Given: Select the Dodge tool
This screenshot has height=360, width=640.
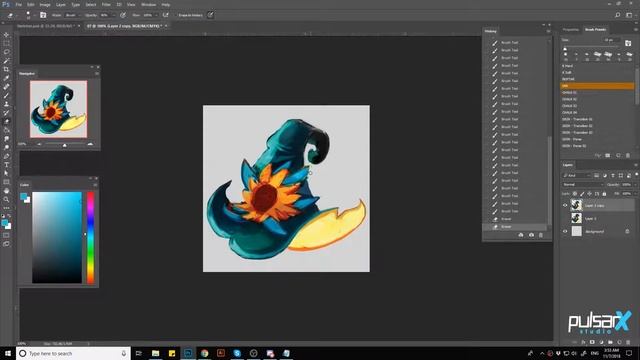Looking at the screenshot, I should point(6,147).
